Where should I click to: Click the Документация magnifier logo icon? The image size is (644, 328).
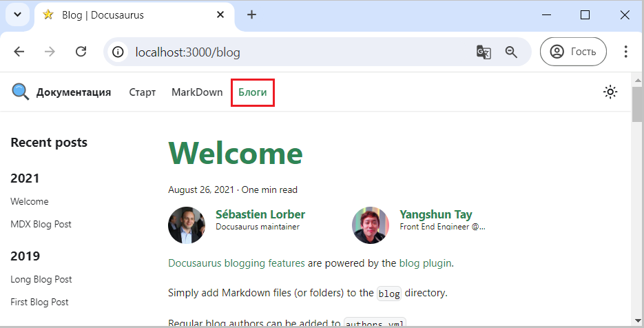pyautogui.click(x=21, y=92)
